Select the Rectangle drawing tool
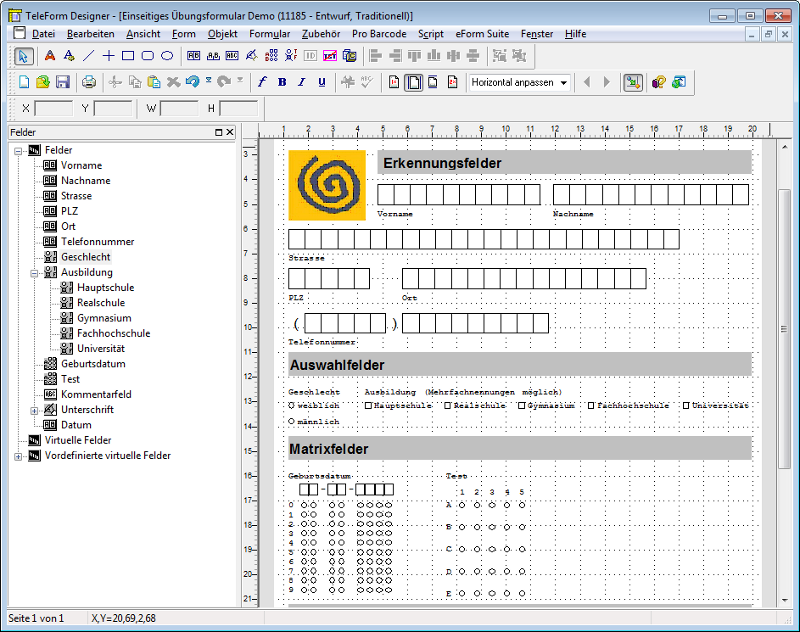800x632 pixels. coord(128,56)
